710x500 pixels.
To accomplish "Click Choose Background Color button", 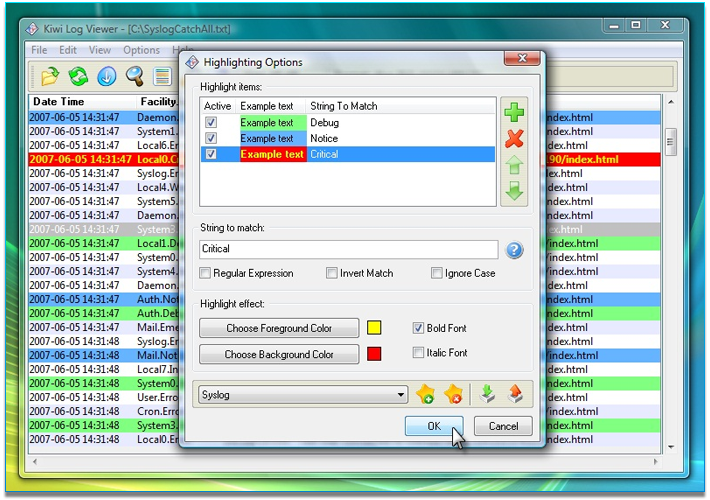I will (x=279, y=354).
